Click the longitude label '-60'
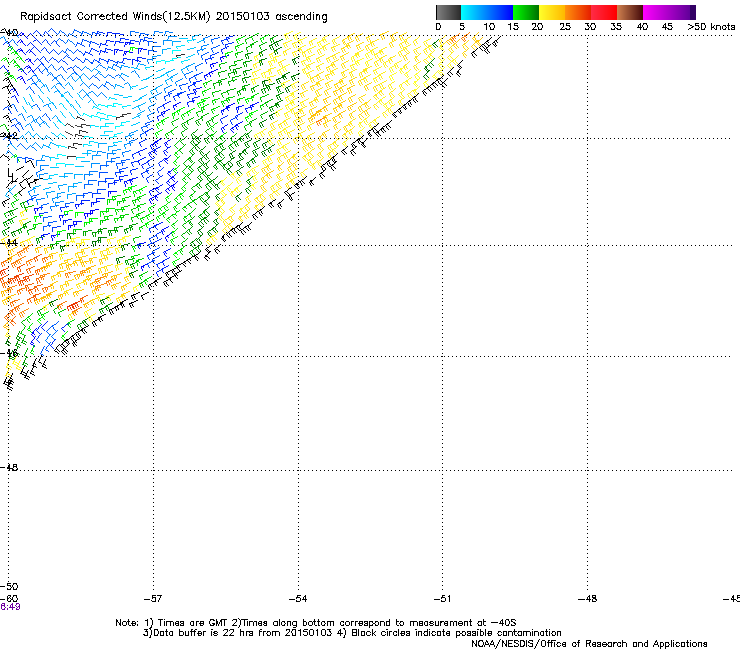Image resolution: width=740 pixels, height=650 pixels. pyautogui.click(x=9, y=599)
